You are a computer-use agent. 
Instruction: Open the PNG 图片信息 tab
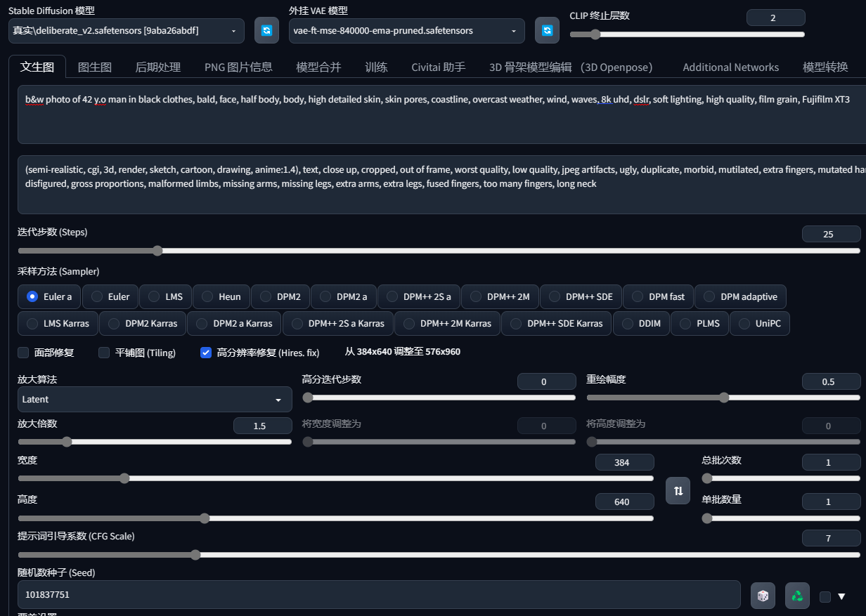click(238, 67)
